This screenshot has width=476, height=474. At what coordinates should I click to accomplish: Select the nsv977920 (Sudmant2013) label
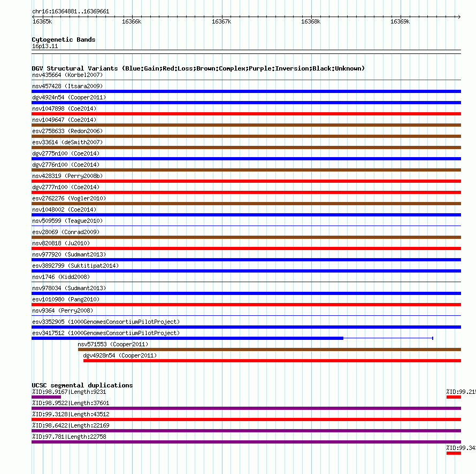pyautogui.click(x=69, y=254)
